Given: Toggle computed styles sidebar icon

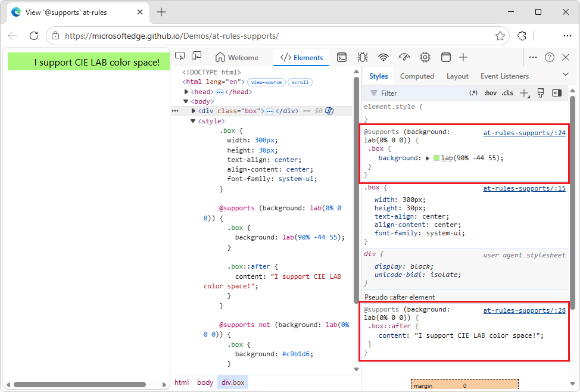Looking at the screenshot, I should pyautogui.click(x=557, y=93).
